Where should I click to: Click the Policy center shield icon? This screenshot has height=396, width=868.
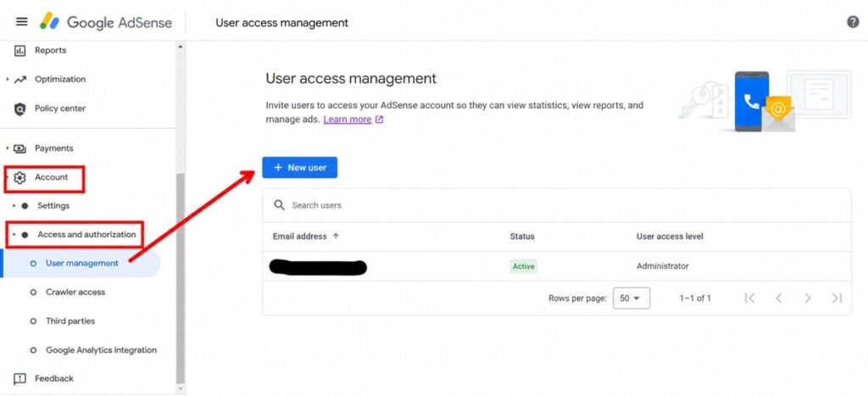19,109
